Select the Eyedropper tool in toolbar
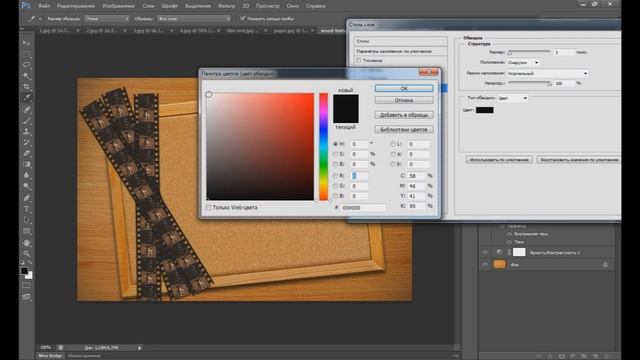The image size is (640, 360). [27, 98]
